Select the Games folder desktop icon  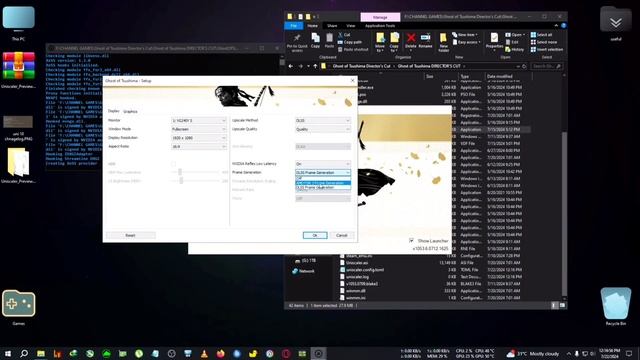click(x=18, y=307)
